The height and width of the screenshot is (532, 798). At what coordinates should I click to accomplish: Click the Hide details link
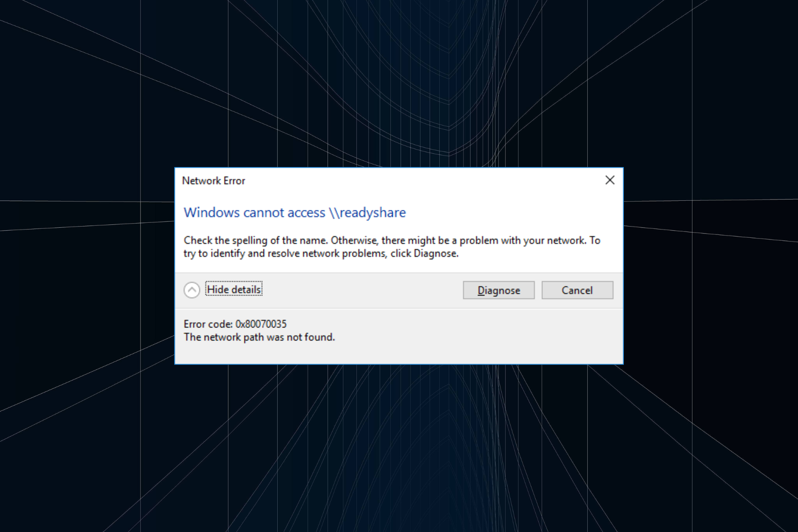pyautogui.click(x=234, y=289)
